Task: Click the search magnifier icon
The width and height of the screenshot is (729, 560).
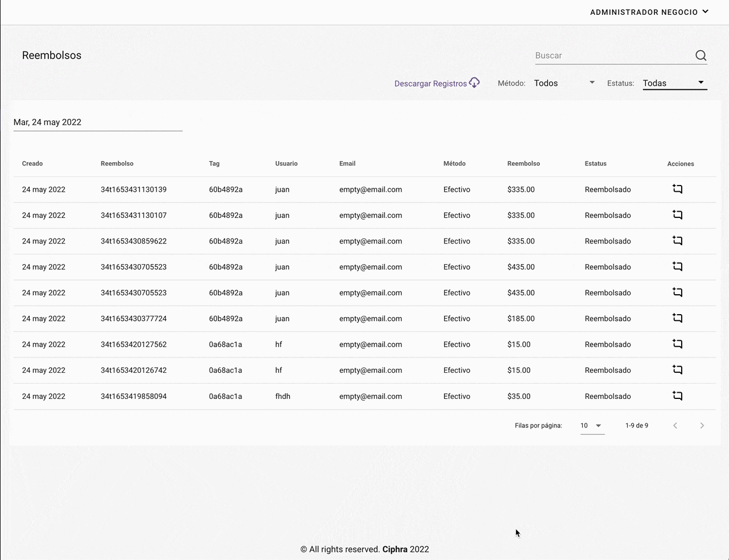Action: pyautogui.click(x=701, y=55)
